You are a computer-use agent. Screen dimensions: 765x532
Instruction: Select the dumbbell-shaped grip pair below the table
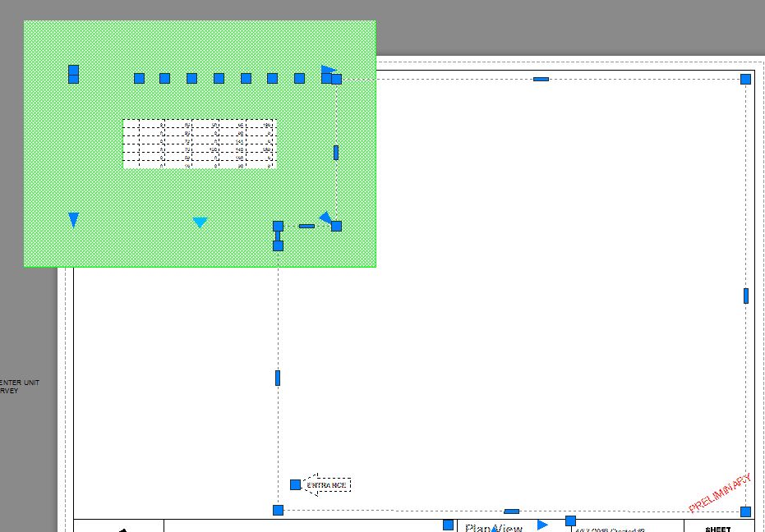coord(276,238)
